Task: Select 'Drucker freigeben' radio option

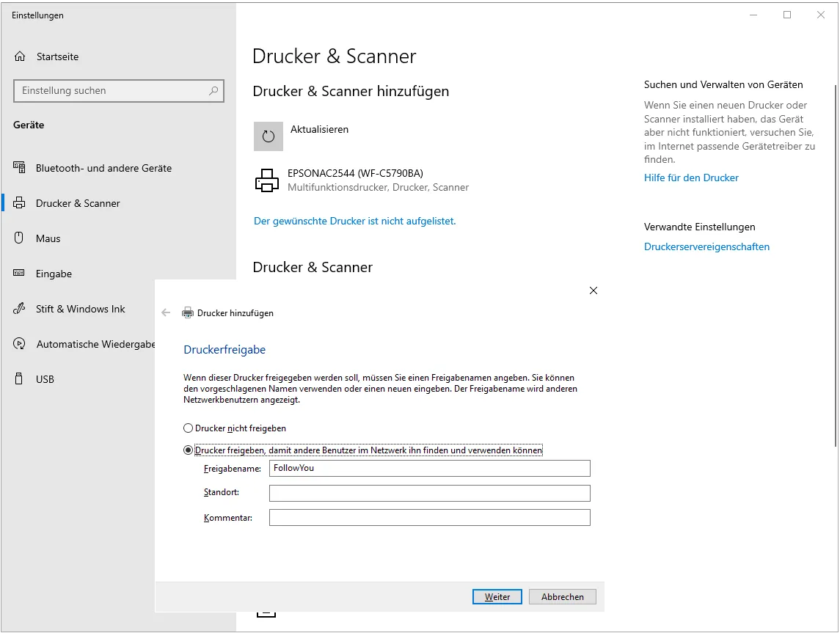Action: [189, 450]
